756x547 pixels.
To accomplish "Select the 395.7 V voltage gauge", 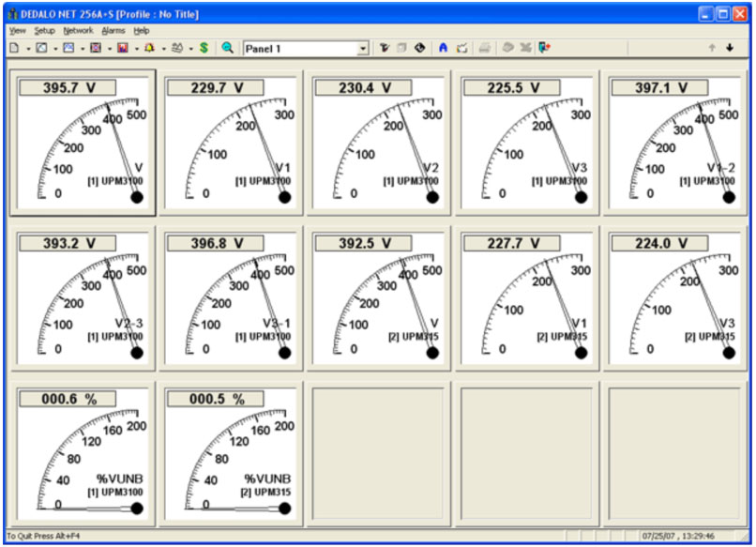I will pyautogui.click(x=82, y=143).
